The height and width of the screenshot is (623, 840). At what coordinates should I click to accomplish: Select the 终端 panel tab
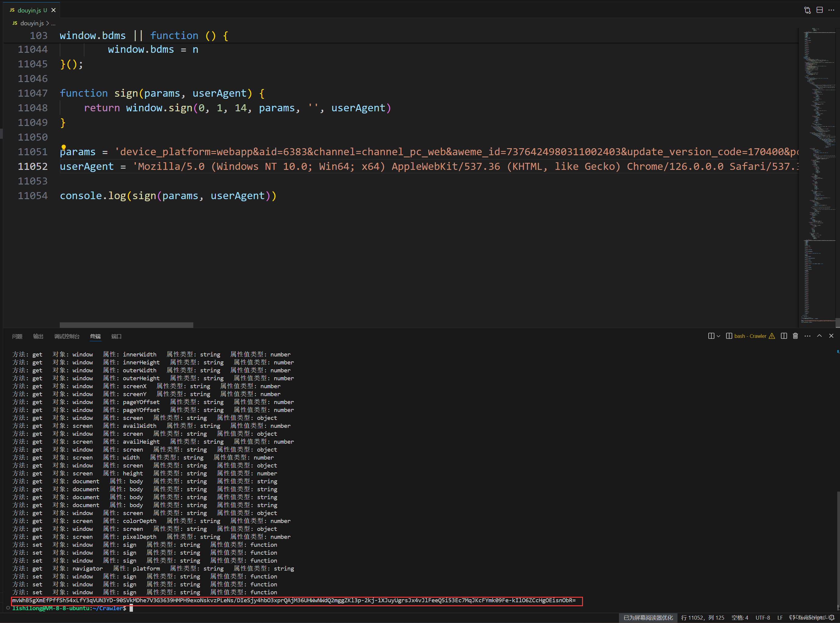tap(95, 336)
